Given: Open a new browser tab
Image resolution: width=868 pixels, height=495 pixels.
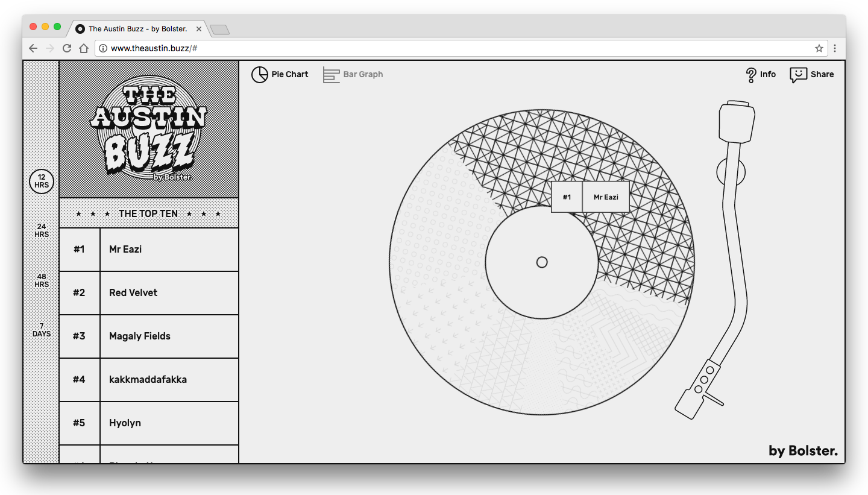Looking at the screenshot, I should 219,30.
